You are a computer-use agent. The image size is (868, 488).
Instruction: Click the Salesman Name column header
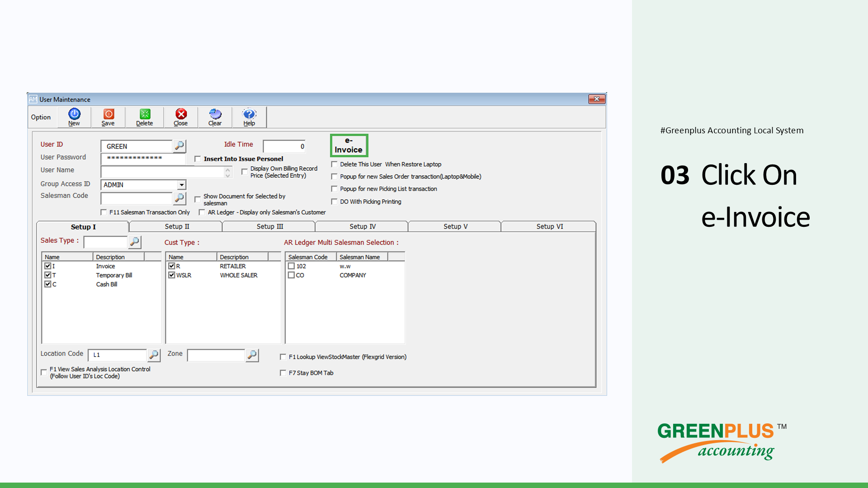(x=362, y=257)
